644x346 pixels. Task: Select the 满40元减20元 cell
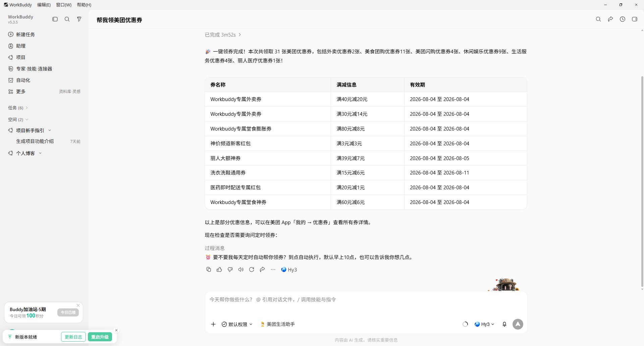click(x=368, y=99)
